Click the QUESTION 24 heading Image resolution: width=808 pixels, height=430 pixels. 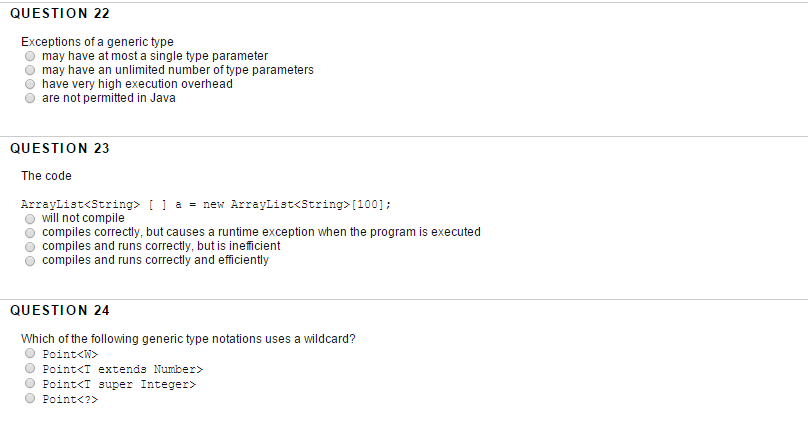[x=60, y=310]
